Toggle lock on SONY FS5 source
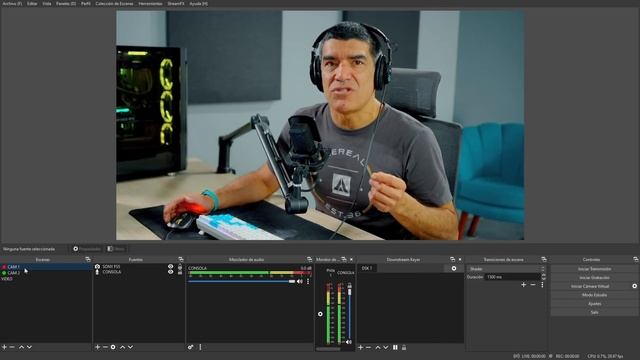Image resolution: width=640 pixels, height=360 pixels. click(x=180, y=266)
